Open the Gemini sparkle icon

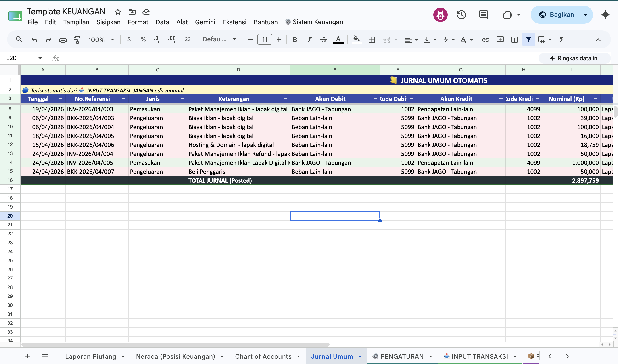coord(605,15)
